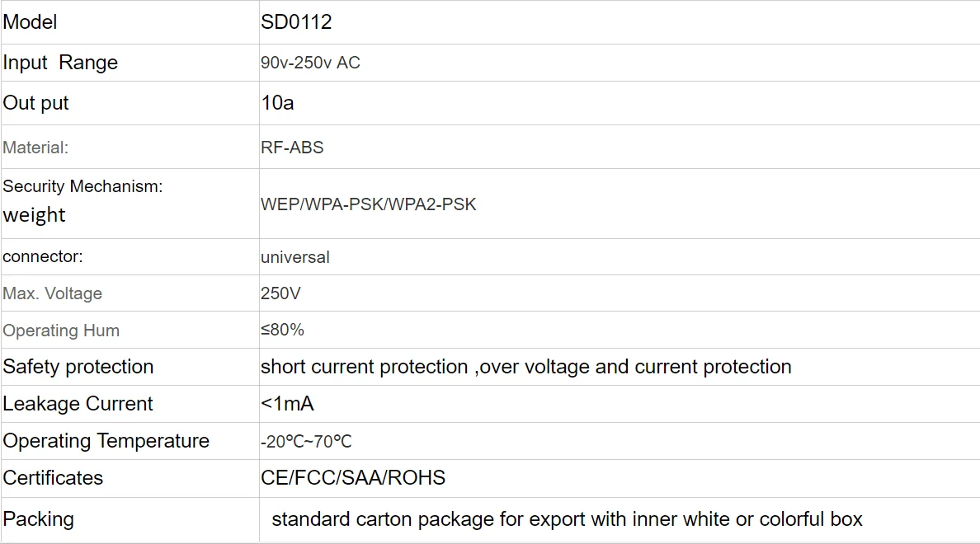Select the RF-ABS material value
Viewport: 980px width, 544px height.
coord(292,148)
